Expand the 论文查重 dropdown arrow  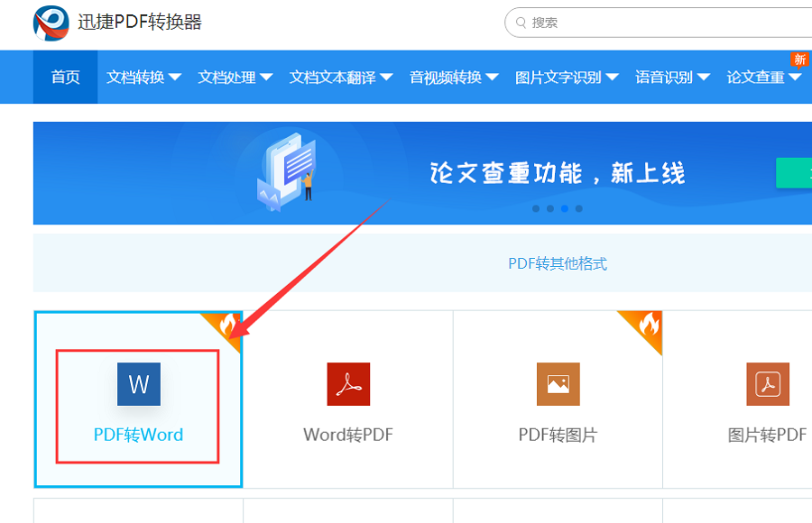point(795,78)
